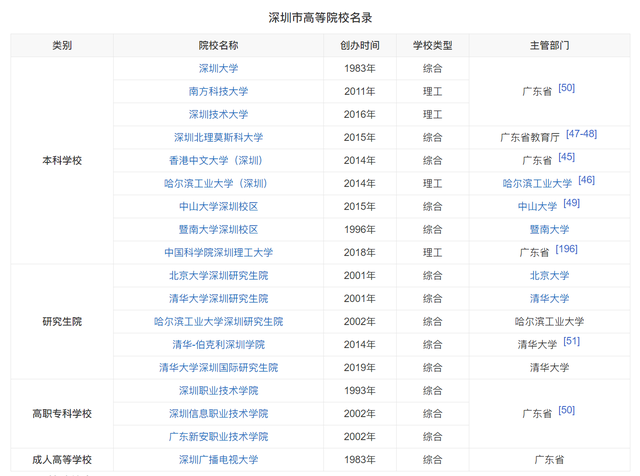Screen dimensions: 640x476
Task: Select 广东省 text in the 深圳广播电视大学 row
Action: 549,460
